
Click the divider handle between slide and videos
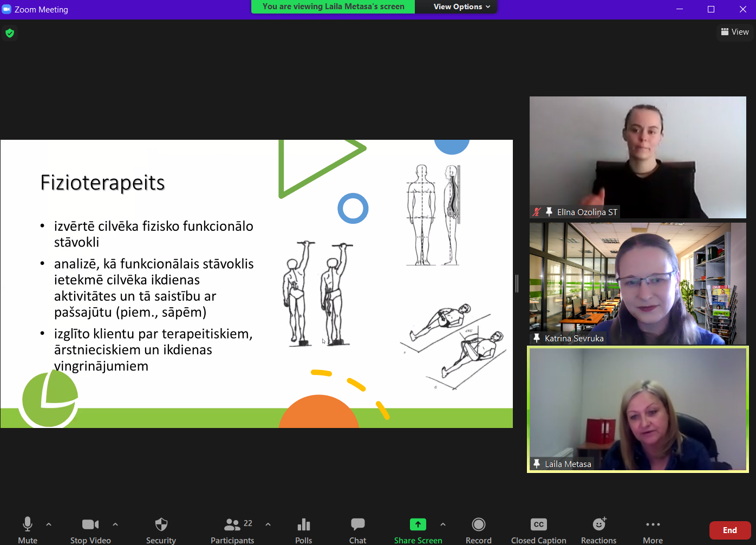tap(517, 283)
